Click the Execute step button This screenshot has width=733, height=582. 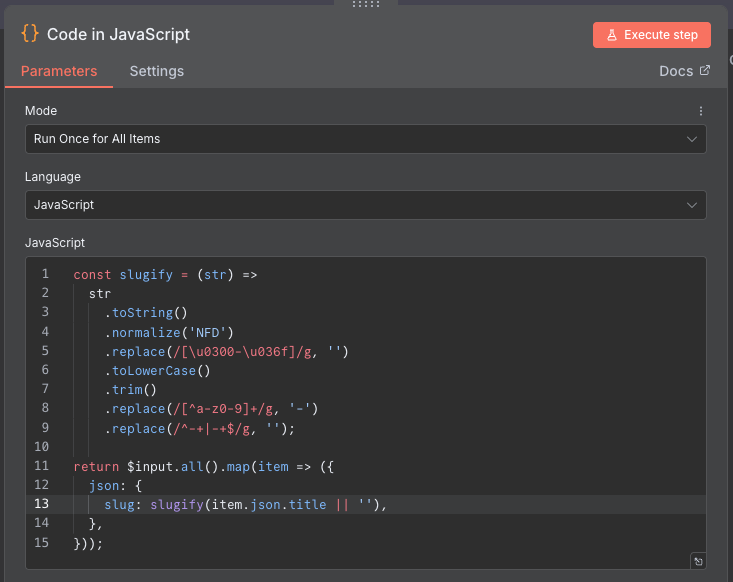[x=652, y=35]
